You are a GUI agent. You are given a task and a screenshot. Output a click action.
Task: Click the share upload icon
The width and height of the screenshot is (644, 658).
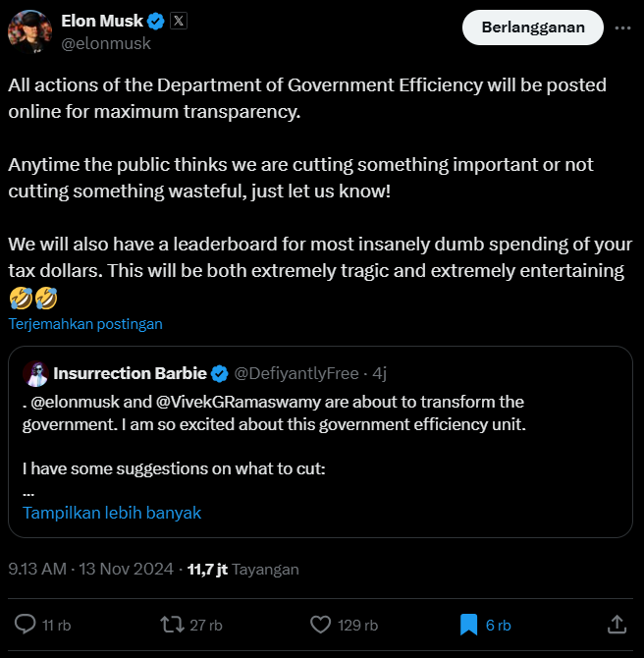click(x=617, y=624)
